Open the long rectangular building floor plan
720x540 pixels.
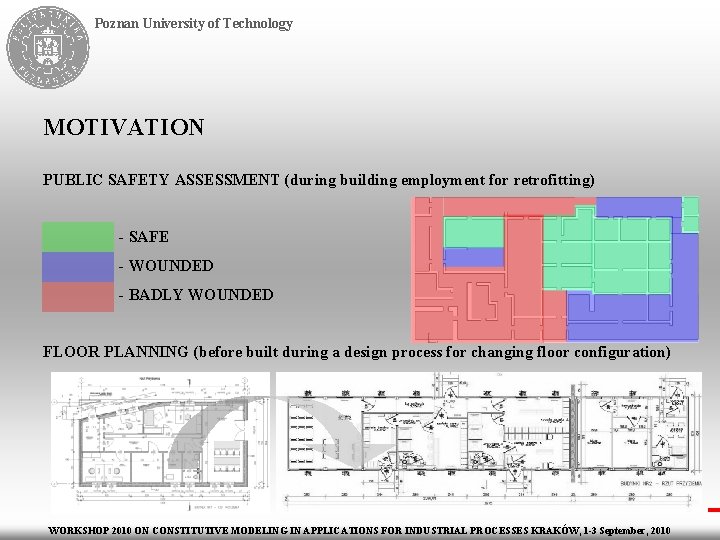(489, 441)
